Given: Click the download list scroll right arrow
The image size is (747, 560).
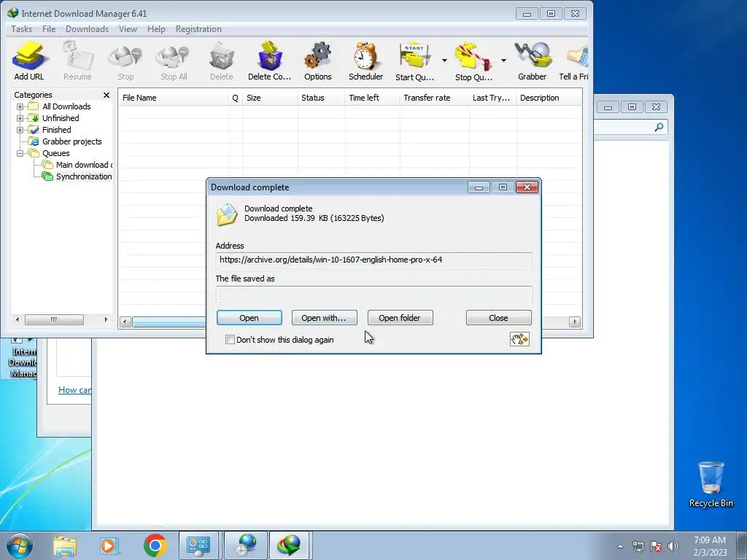Looking at the screenshot, I should point(575,322).
